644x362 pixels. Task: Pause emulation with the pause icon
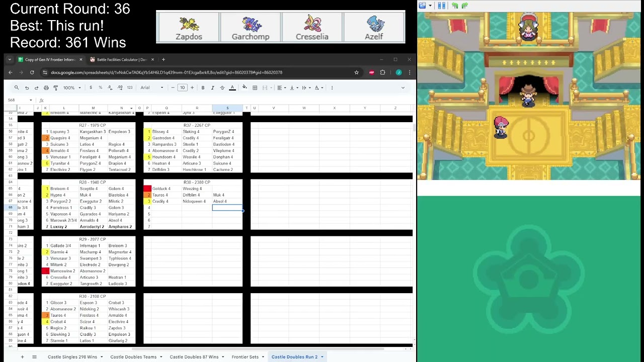point(441,6)
